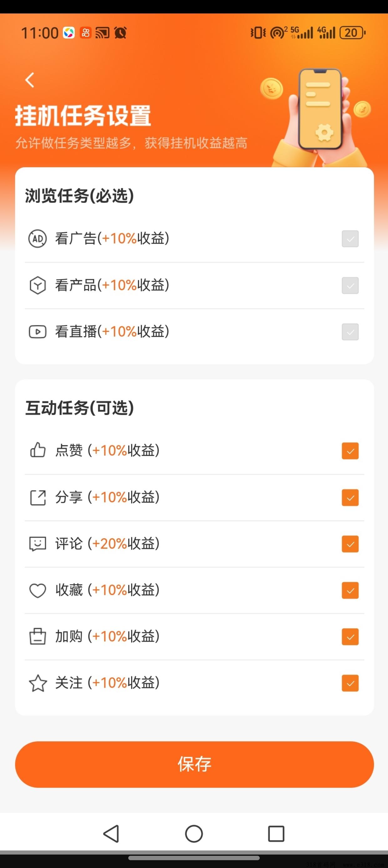388x868 pixels.
Task: Tap the Android home navigation button
Action: [194, 834]
